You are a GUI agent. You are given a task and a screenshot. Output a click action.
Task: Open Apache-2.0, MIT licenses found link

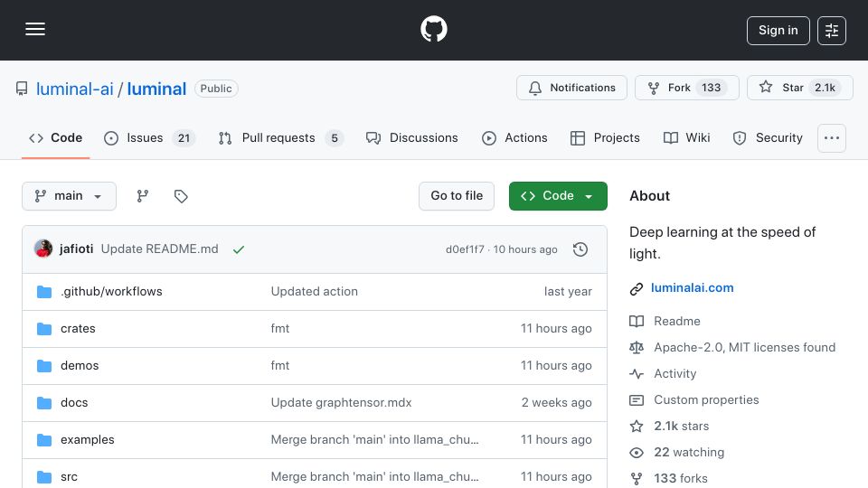click(744, 347)
